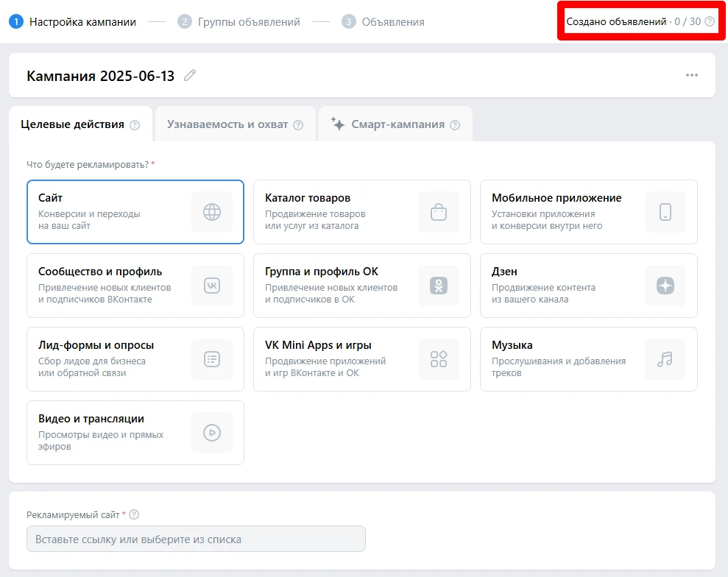The height and width of the screenshot is (577, 728).
Task: Click the globe icon on Сайт card
Action: tap(212, 212)
